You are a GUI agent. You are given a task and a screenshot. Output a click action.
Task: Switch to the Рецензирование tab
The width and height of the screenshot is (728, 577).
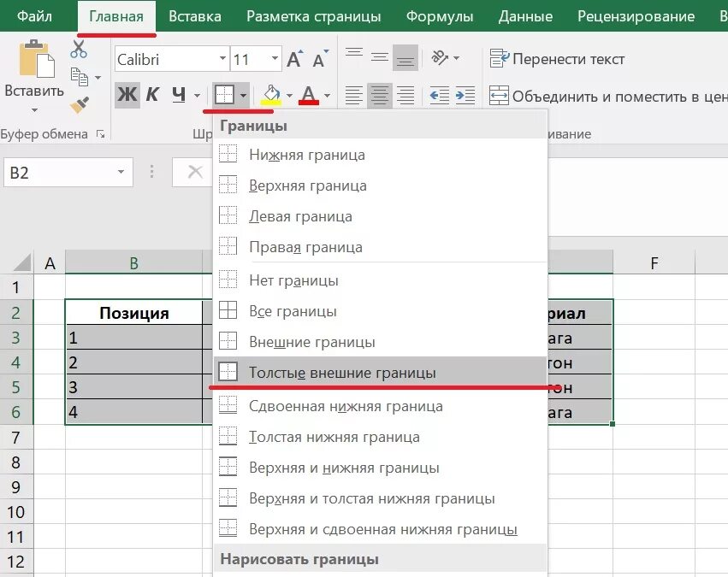(x=636, y=16)
